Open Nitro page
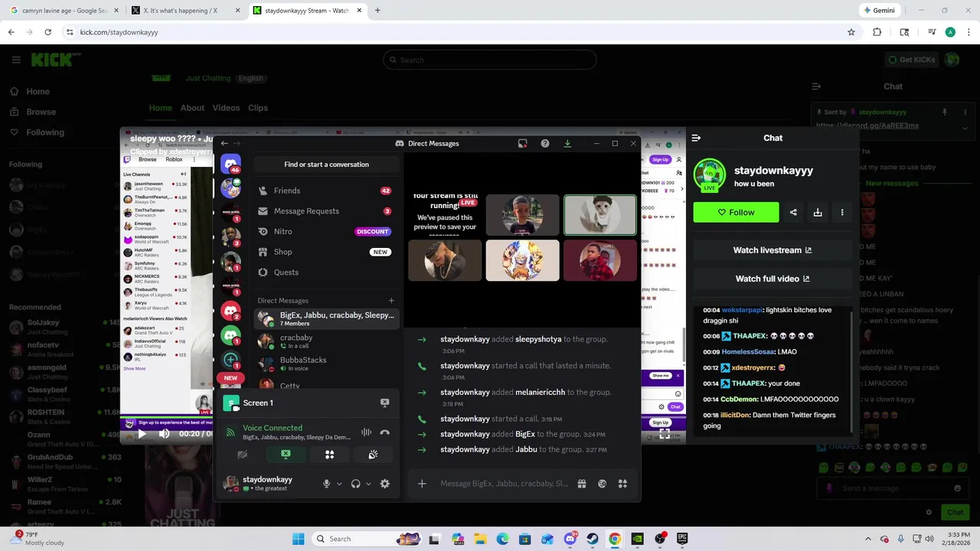Viewport: 980px width, 551px height. (326, 231)
